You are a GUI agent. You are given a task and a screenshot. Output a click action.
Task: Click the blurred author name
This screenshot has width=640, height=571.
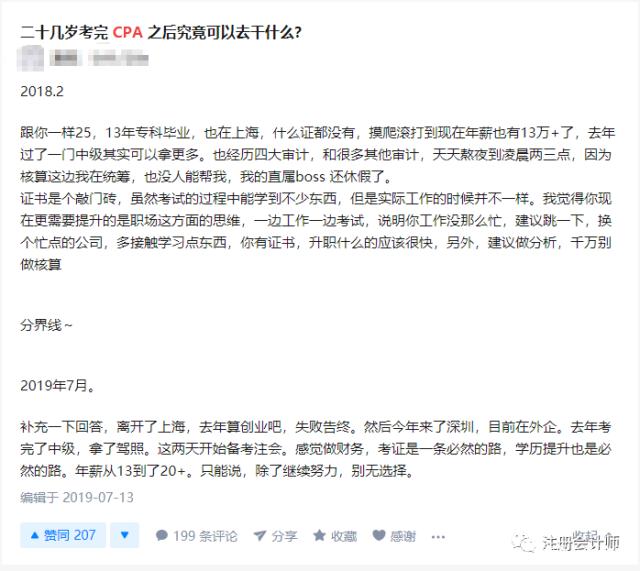[x=65, y=58]
